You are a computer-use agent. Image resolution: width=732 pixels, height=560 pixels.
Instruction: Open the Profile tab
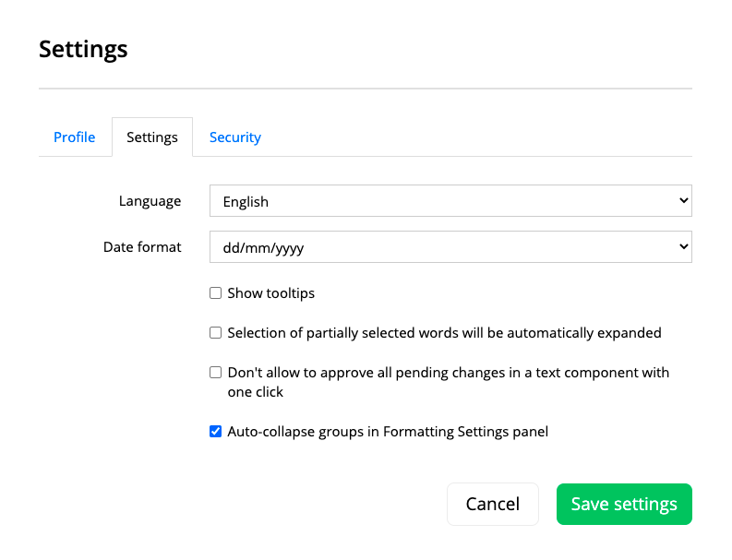(x=74, y=137)
